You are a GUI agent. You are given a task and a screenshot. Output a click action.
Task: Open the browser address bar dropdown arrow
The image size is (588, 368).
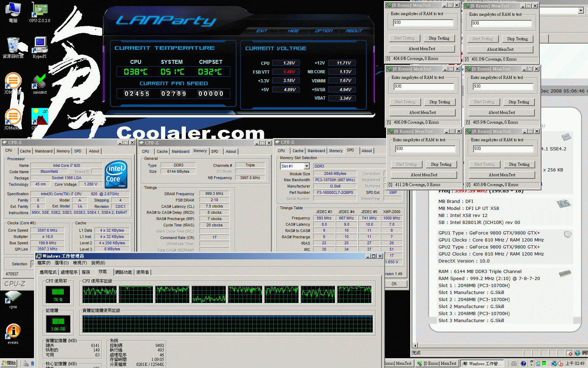tap(581, 11)
